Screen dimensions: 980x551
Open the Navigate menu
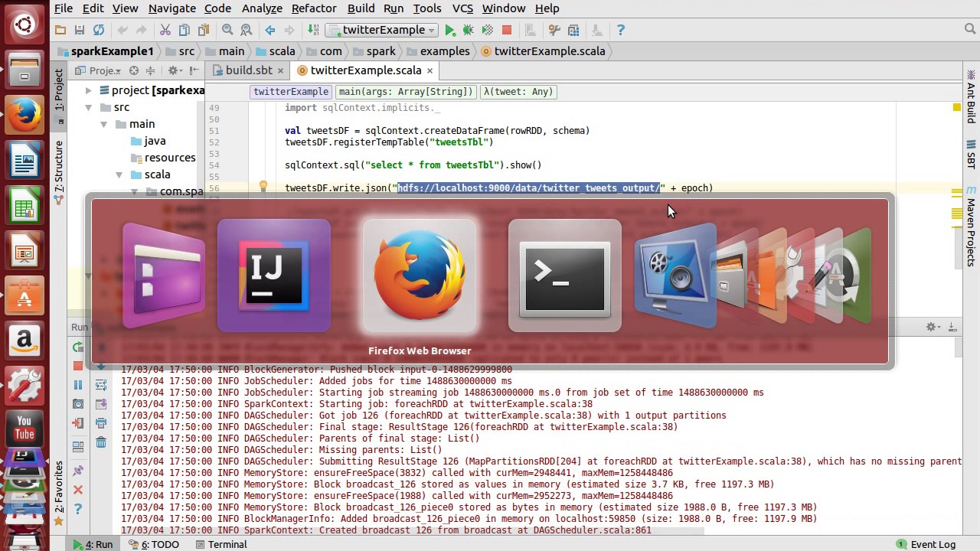point(171,8)
